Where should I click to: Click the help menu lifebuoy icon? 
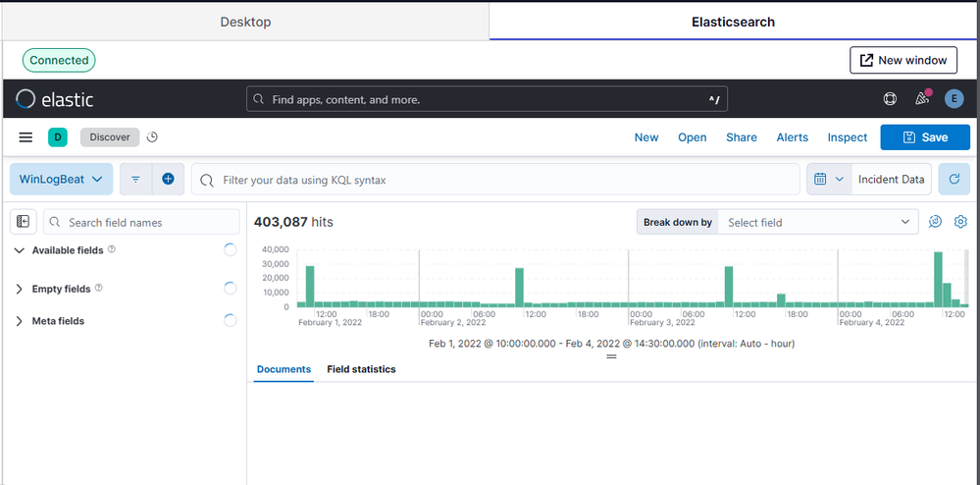[x=890, y=99]
